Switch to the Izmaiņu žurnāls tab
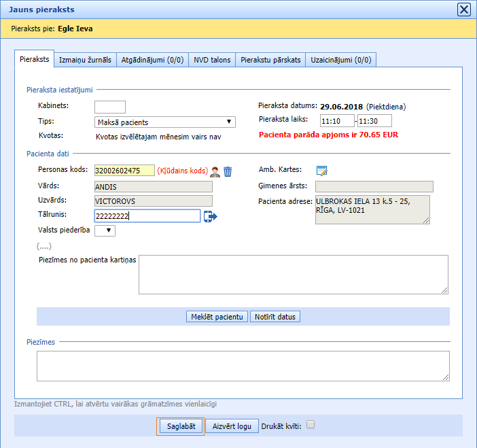 [85, 60]
